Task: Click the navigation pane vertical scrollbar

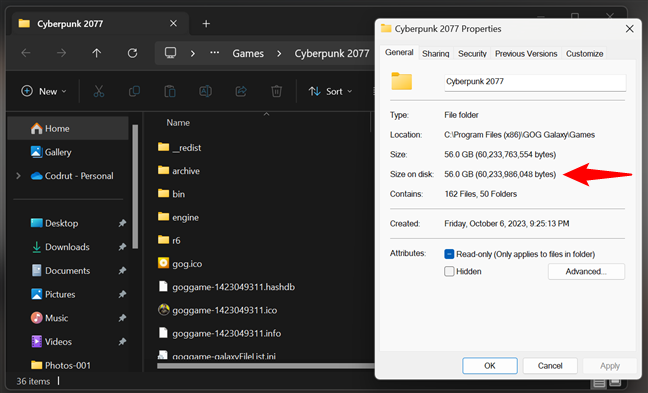Action: coord(135,187)
